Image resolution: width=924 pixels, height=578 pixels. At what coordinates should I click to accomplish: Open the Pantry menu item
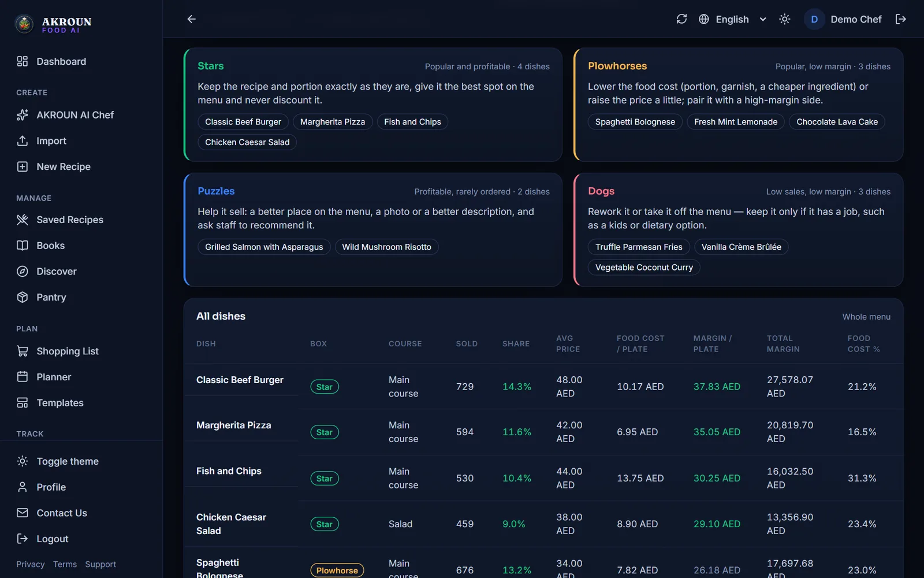click(x=81, y=297)
